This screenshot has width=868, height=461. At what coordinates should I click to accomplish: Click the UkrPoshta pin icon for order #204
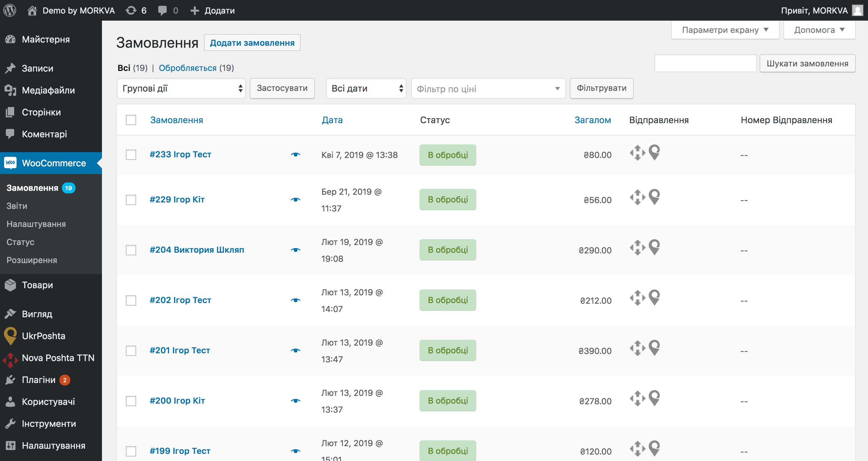[654, 247]
